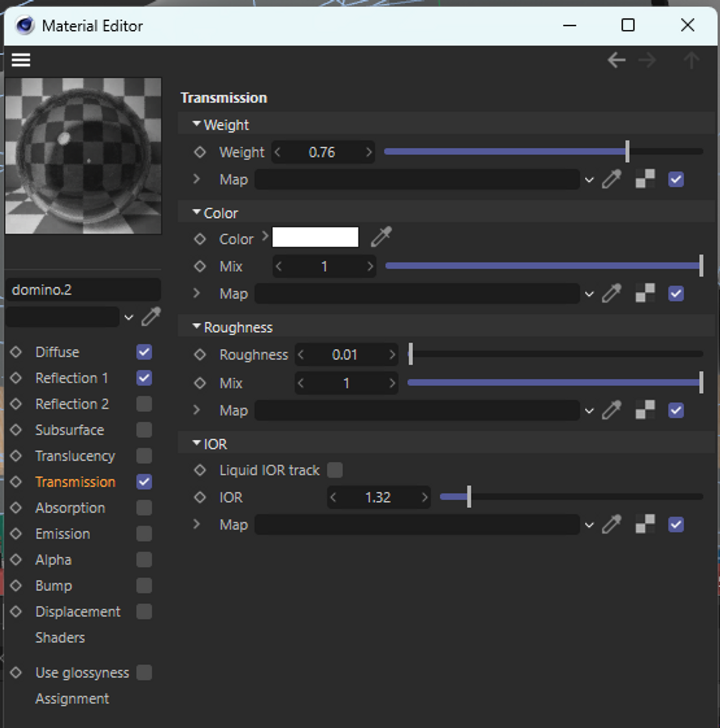The height and width of the screenshot is (728, 720).
Task: Click the Transmission keyframe diamond icon
Action: pyautogui.click(x=16, y=482)
